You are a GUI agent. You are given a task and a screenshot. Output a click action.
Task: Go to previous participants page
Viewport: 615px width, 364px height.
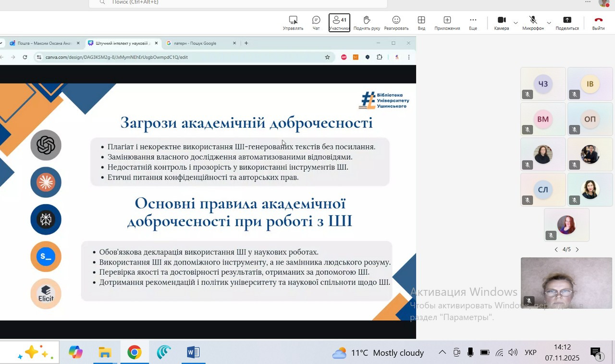tap(556, 250)
